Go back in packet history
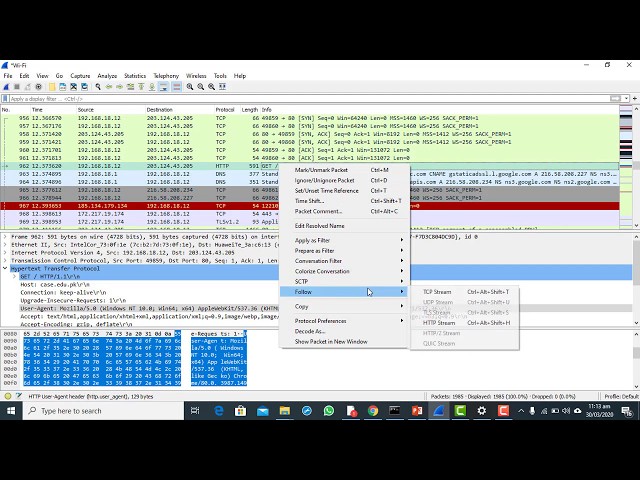The width and height of the screenshot is (640, 480). coord(109,87)
